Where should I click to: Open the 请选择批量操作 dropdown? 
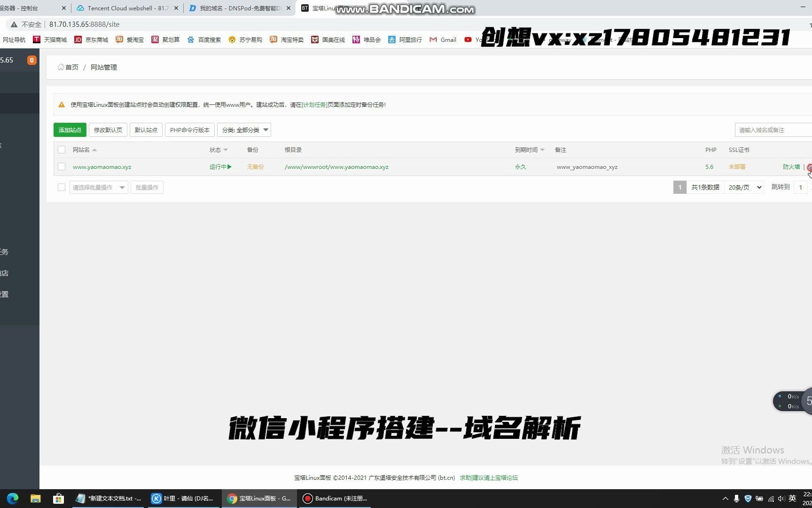(99, 187)
